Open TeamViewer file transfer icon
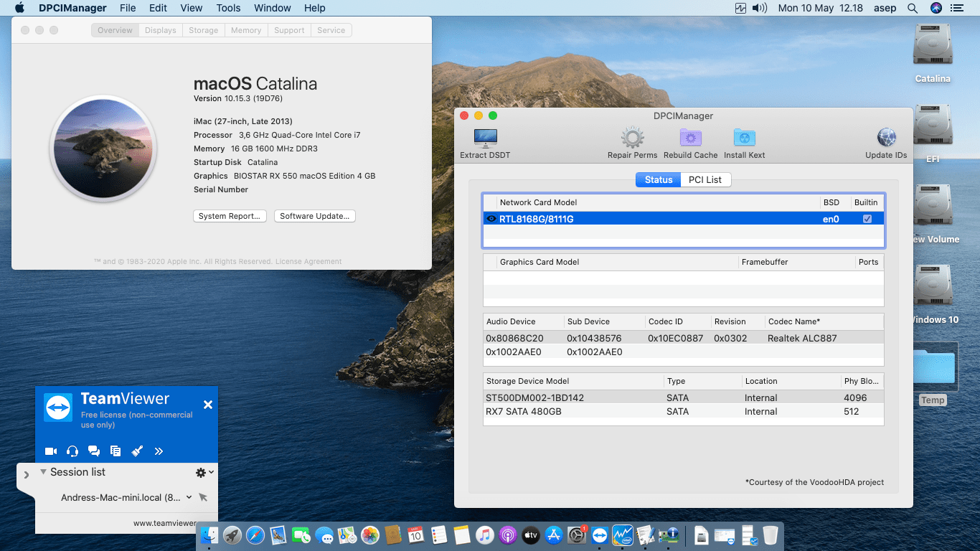Screen dimensions: 980x551 pyautogui.click(x=116, y=451)
